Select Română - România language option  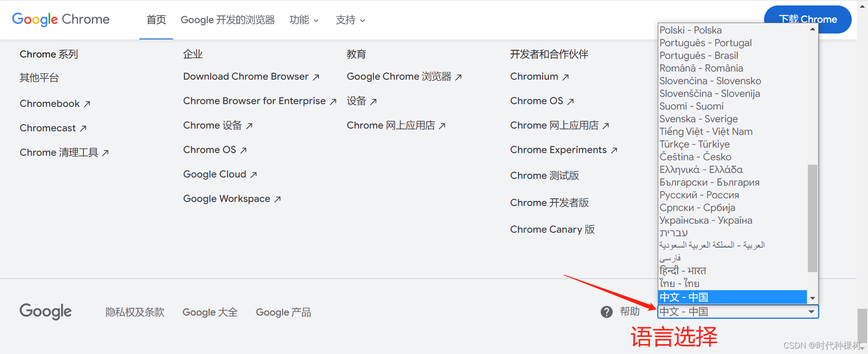tap(733, 68)
